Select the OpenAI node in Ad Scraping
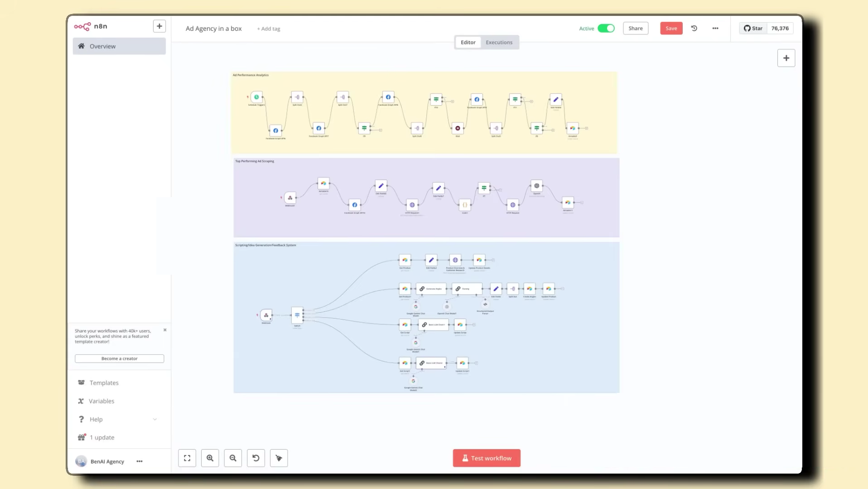Screen dimensions: 868x489 click(536, 186)
